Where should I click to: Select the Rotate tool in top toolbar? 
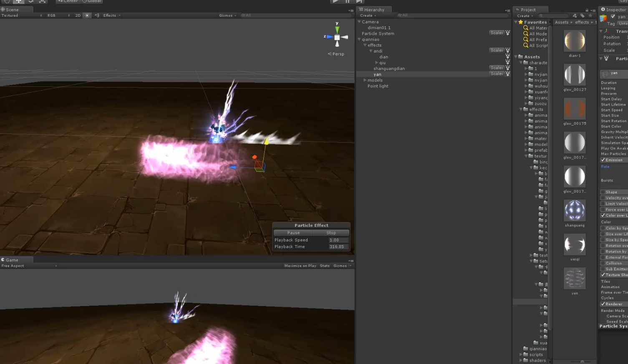pos(30,1)
